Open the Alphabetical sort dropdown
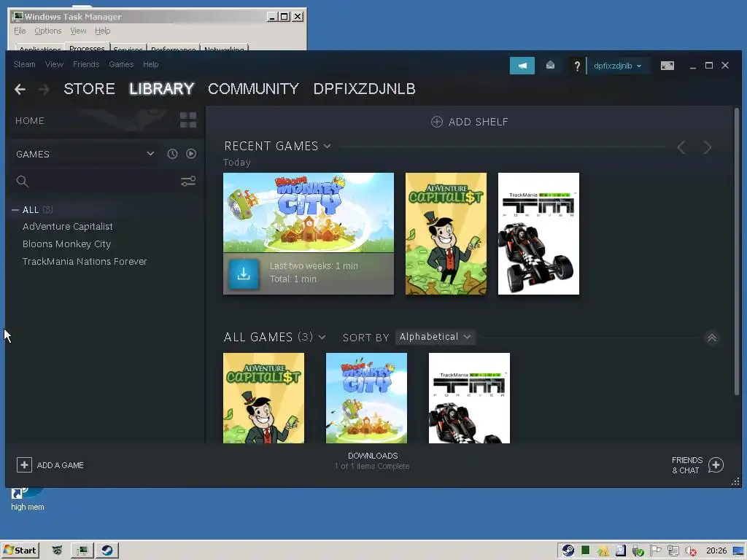 coord(435,337)
